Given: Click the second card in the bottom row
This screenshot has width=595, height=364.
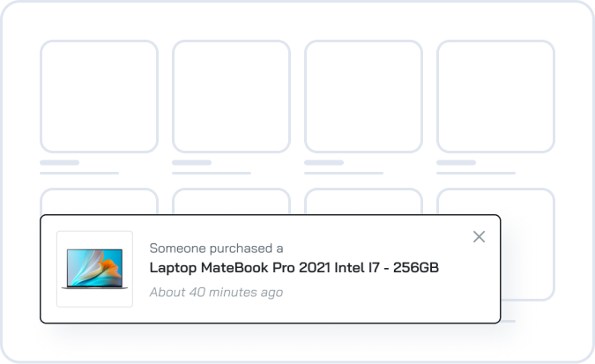Looking at the screenshot, I should coord(231,201).
